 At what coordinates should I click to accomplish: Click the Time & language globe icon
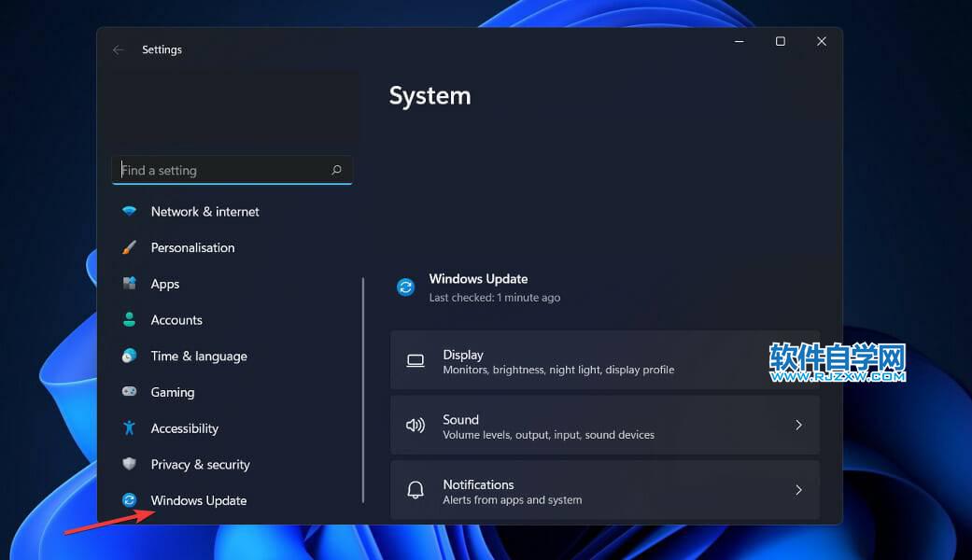(129, 356)
